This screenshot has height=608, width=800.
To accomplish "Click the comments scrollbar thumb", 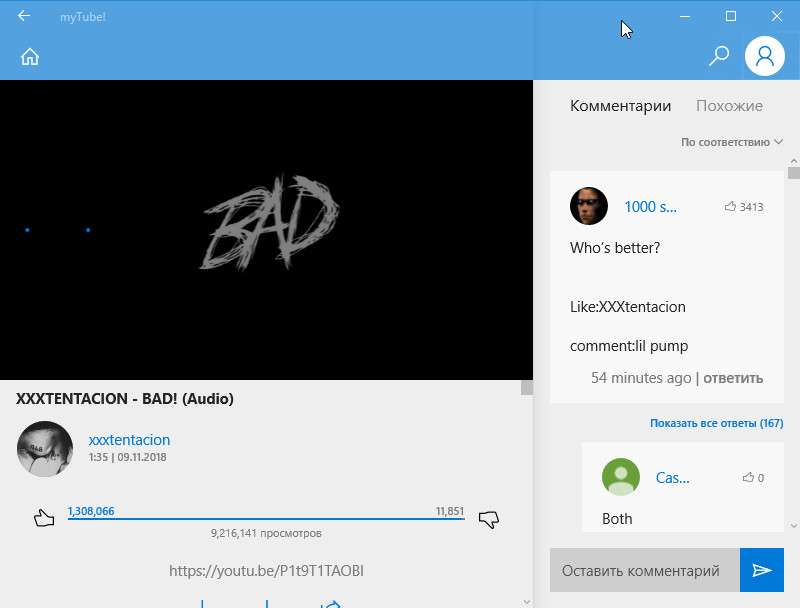I will (x=793, y=173).
